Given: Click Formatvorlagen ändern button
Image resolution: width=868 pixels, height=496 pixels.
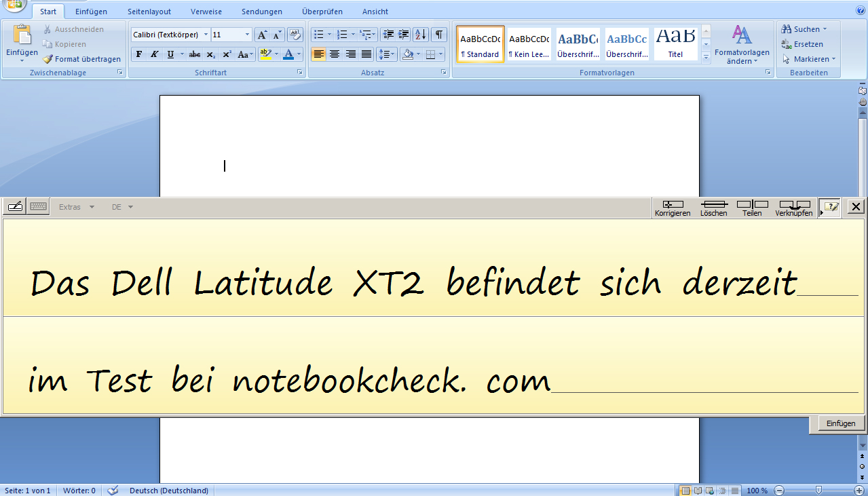Looking at the screenshot, I should [742, 44].
